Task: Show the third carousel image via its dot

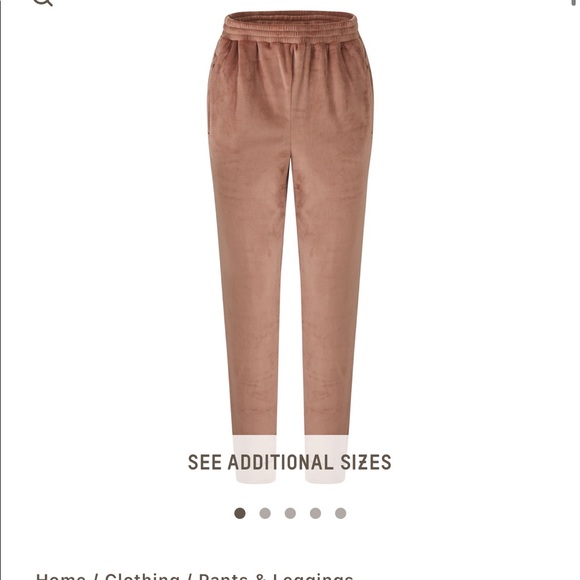Action: coord(290,513)
